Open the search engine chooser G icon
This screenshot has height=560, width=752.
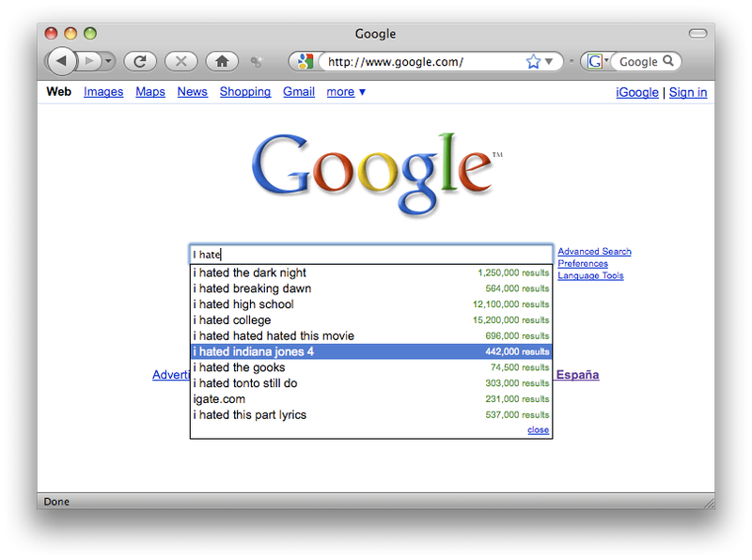coord(596,61)
